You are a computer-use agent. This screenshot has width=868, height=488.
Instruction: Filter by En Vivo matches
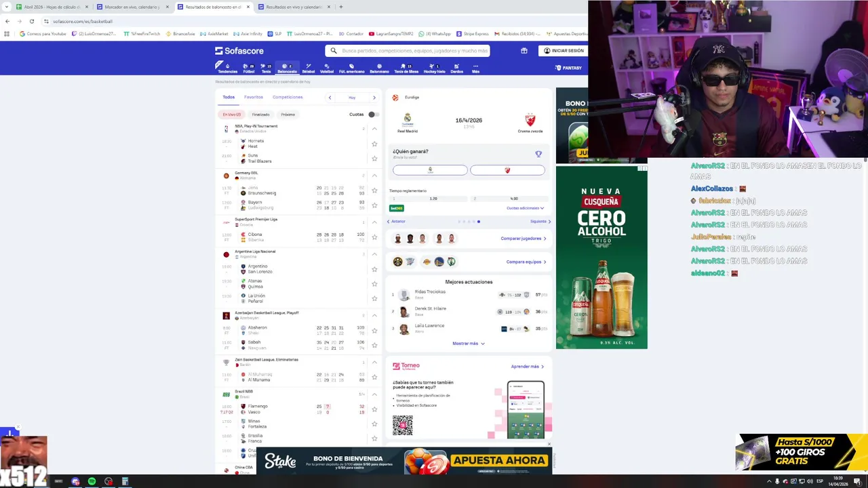coord(232,115)
